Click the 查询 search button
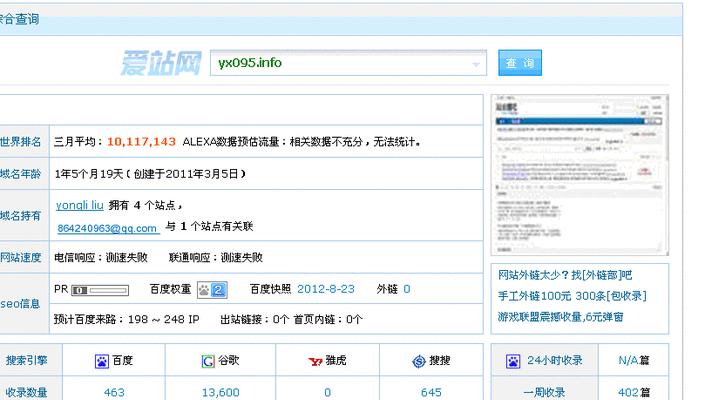 point(520,63)
